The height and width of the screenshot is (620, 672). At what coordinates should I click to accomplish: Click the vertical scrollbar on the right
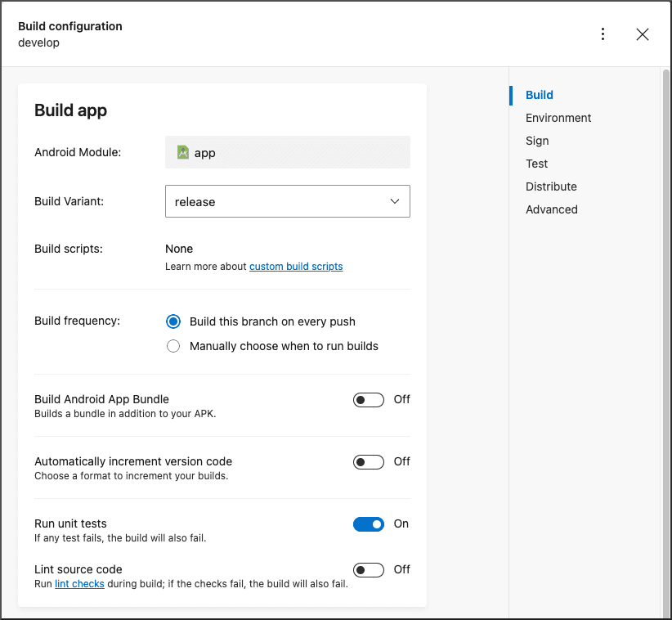(665, 343)
